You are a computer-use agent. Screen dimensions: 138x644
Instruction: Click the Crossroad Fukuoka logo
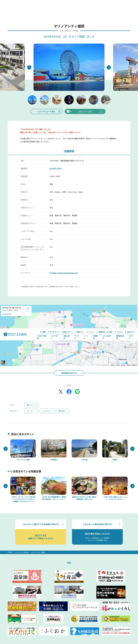(15, 334)
